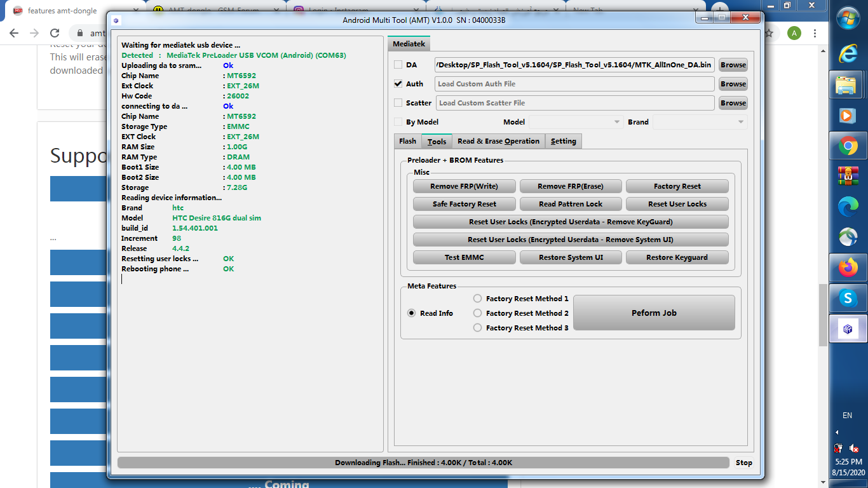Open the Setting tab

(x=564, y=141)
